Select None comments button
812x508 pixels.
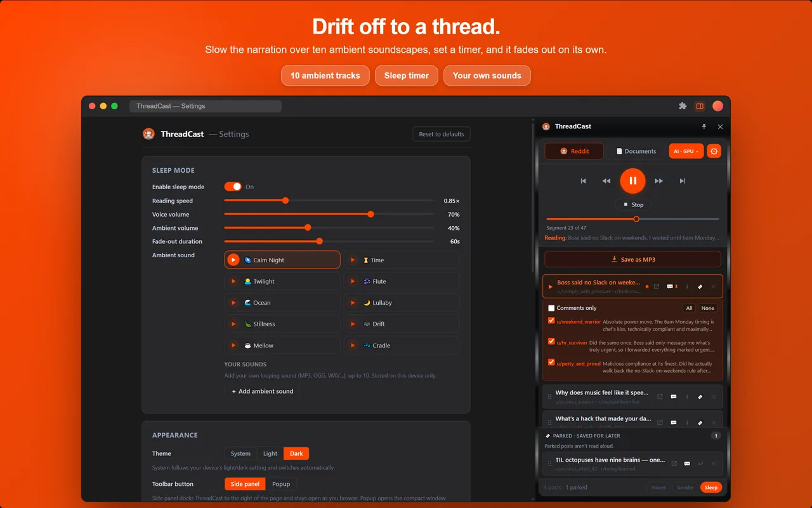point(707,308)
